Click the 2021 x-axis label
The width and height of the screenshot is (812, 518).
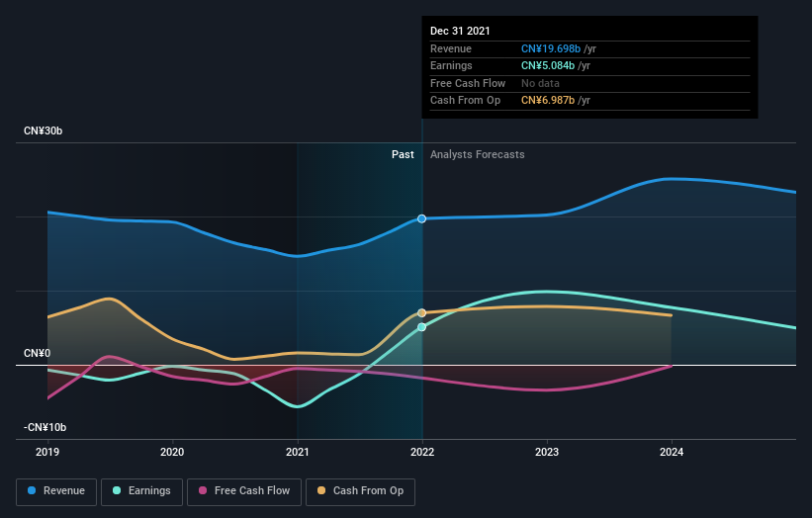(x=298, y=453)
